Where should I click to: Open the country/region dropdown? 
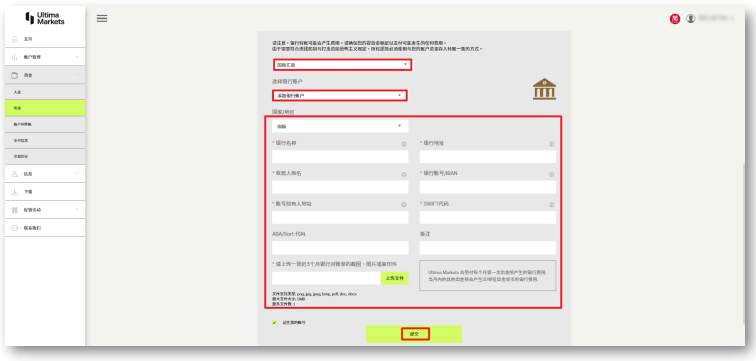coord(340,126)
